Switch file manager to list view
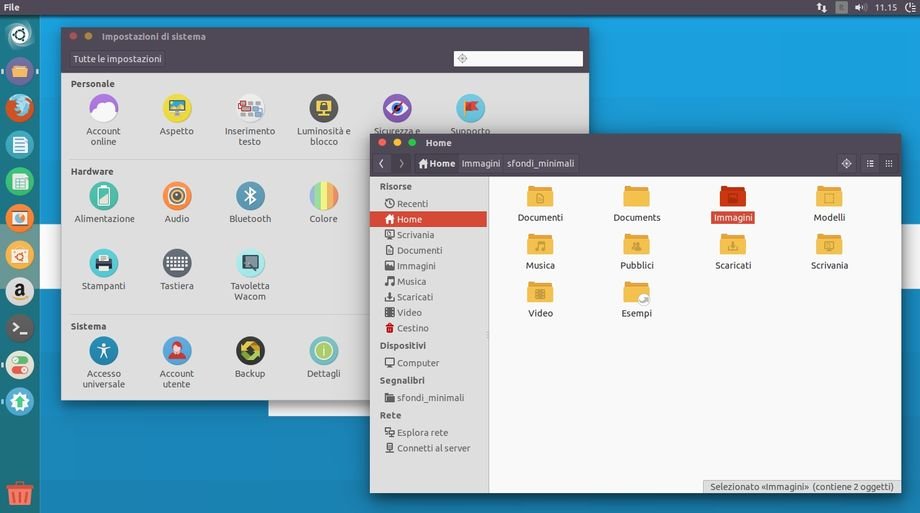The height and width of the screenshot is (513, 920). 869,163
